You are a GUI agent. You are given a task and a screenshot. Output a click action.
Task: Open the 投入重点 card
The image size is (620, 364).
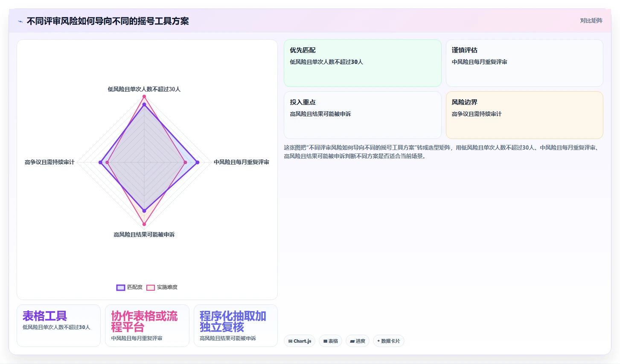[x=363, y=115]
